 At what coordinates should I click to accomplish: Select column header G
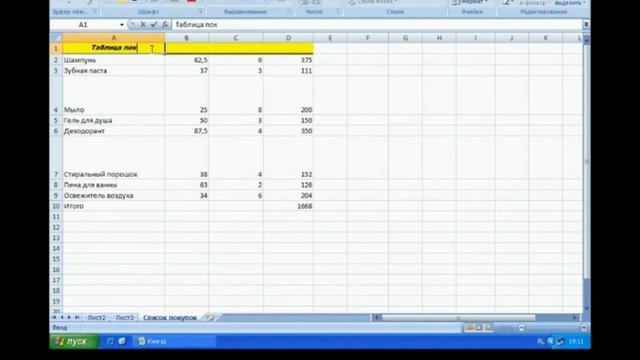(405, 38)
